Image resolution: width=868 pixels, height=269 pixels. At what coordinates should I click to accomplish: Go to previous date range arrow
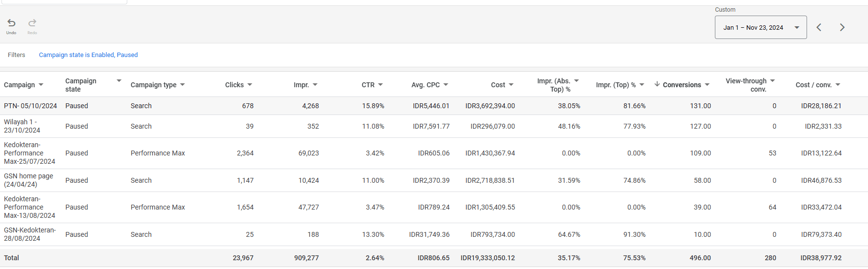tap(819, 27)
